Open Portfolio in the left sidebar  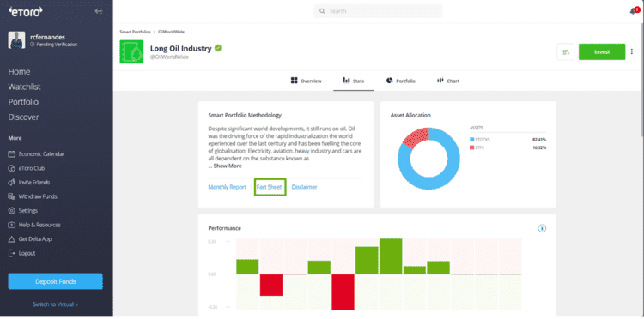point(23,102)
